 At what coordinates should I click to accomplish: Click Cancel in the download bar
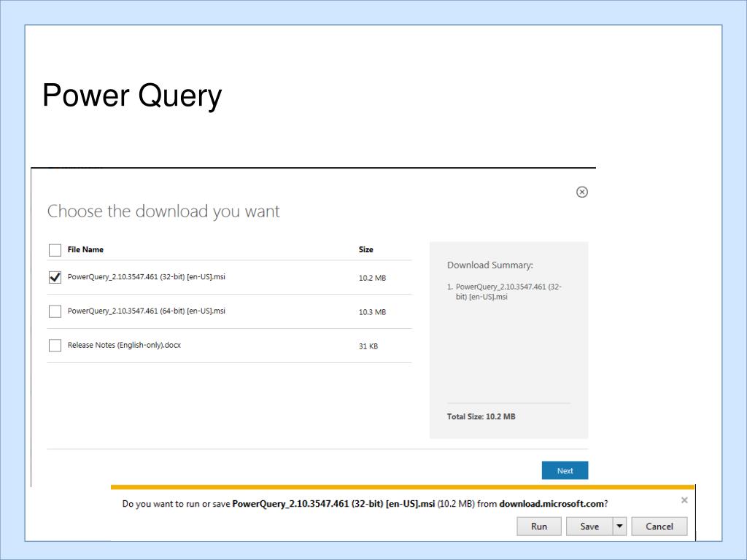[x=659, y=526]
